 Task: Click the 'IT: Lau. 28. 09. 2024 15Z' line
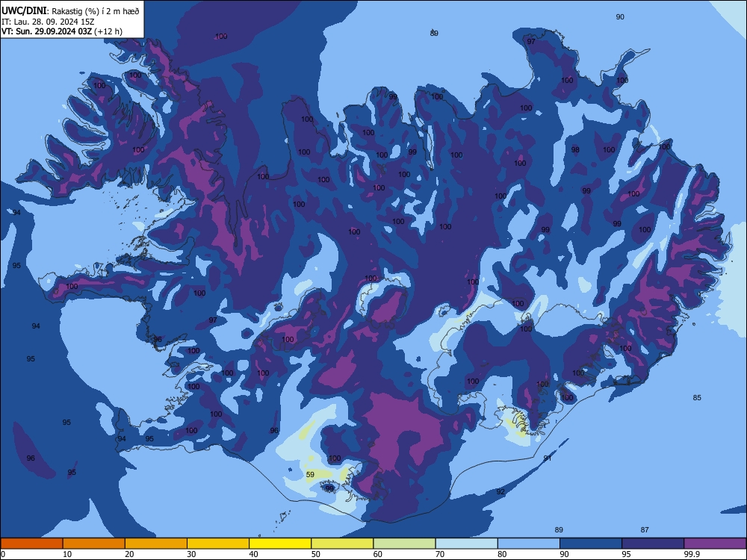click(48, 22)
